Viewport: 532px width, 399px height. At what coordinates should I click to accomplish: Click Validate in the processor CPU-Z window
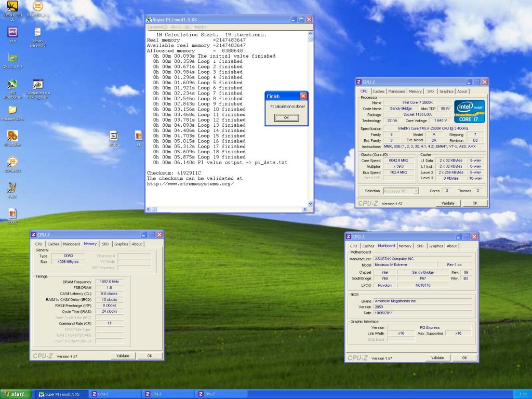(448, 203)
